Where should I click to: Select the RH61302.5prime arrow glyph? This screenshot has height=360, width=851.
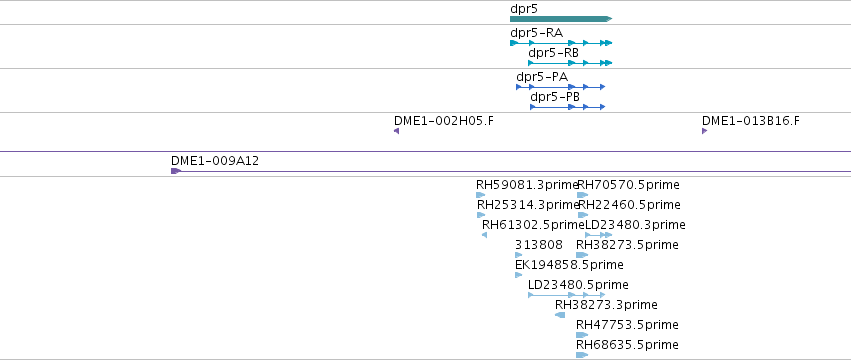pyautogui.click(x=484, y=235)
